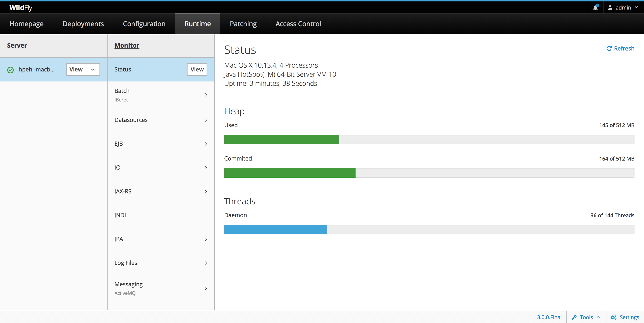Click the Threads section heading

point(239,201)
